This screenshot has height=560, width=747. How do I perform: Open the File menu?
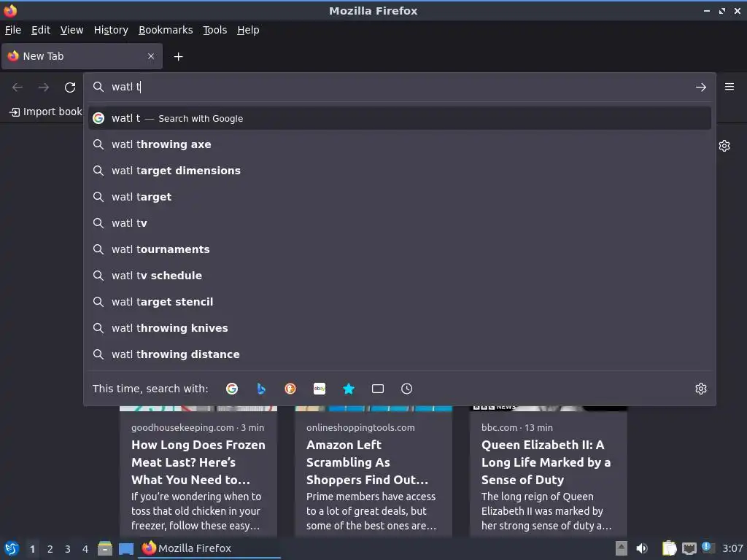pyautogui.click(x=13, y=30)
